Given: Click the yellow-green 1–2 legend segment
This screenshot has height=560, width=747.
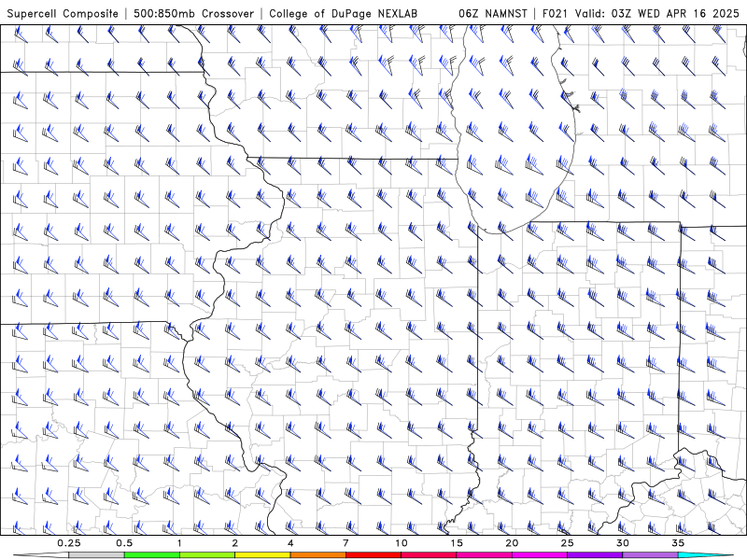Looking at the screenshot, I should [207, 555].
